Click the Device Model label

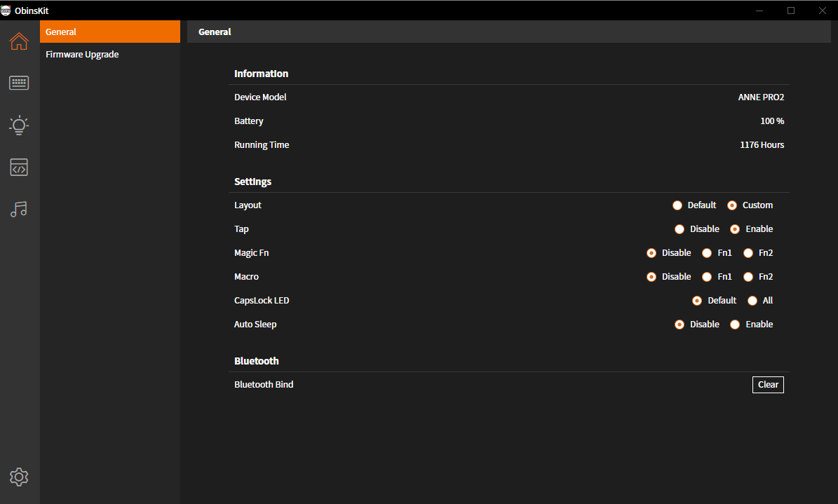tap(260, 97)
